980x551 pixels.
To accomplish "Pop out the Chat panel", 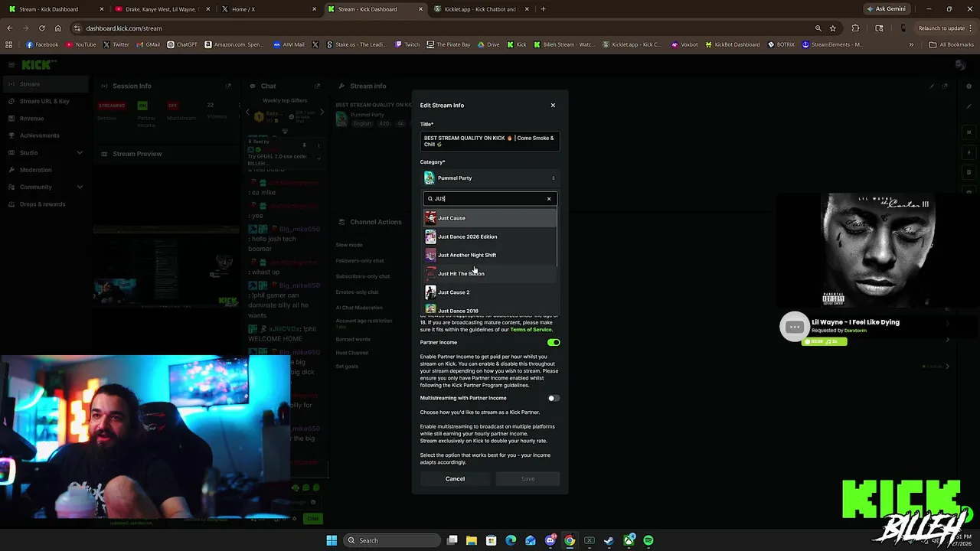I will 318,86.
